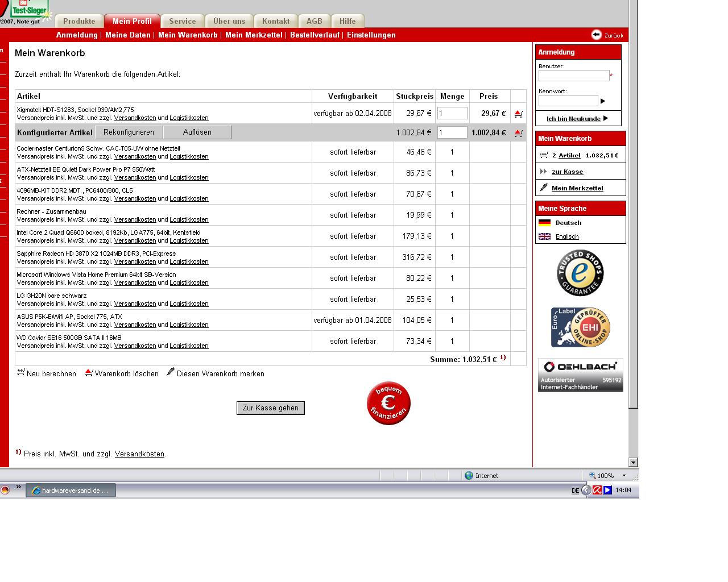
Task: Click the Auflösen button
Action: (197, 132)
